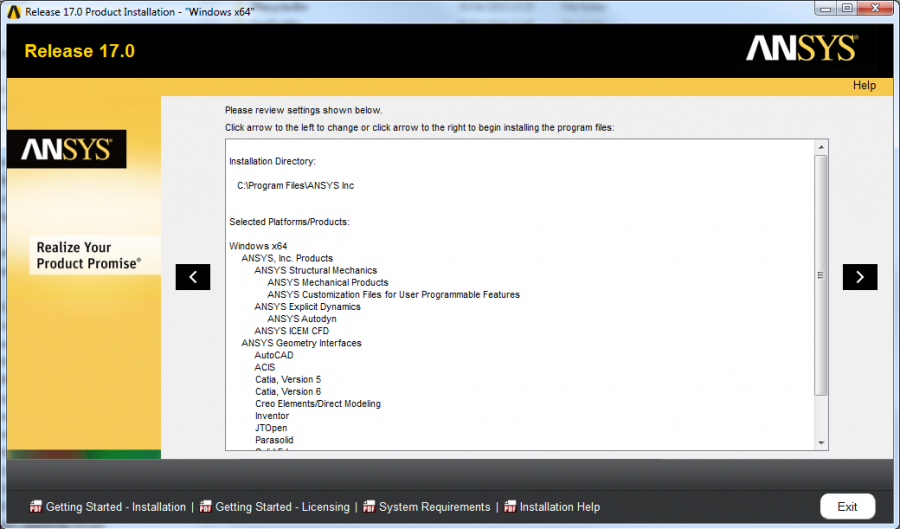Click the ANSYS icon in the title bar
Viewport: 900px width, 529px height.
(14, 11)
